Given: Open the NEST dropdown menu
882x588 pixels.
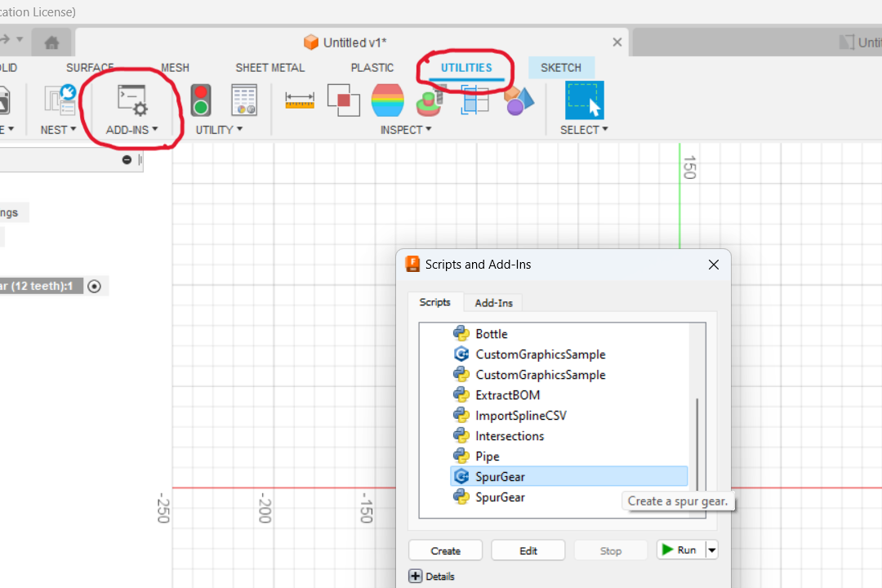Looking at the screenshot, I should [58, 129].
